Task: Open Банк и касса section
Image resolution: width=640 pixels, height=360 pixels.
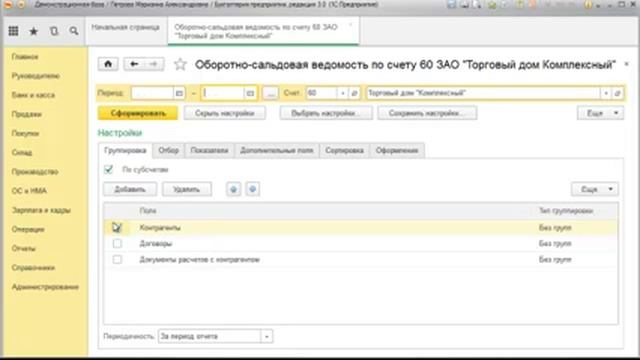Action: click(x=33, y=95)
